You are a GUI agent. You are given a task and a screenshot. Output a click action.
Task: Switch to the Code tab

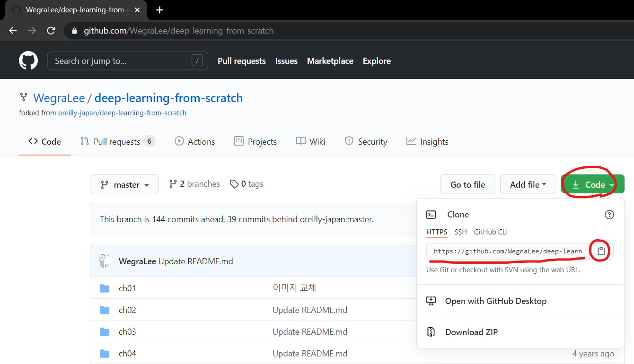pos(44,141)
